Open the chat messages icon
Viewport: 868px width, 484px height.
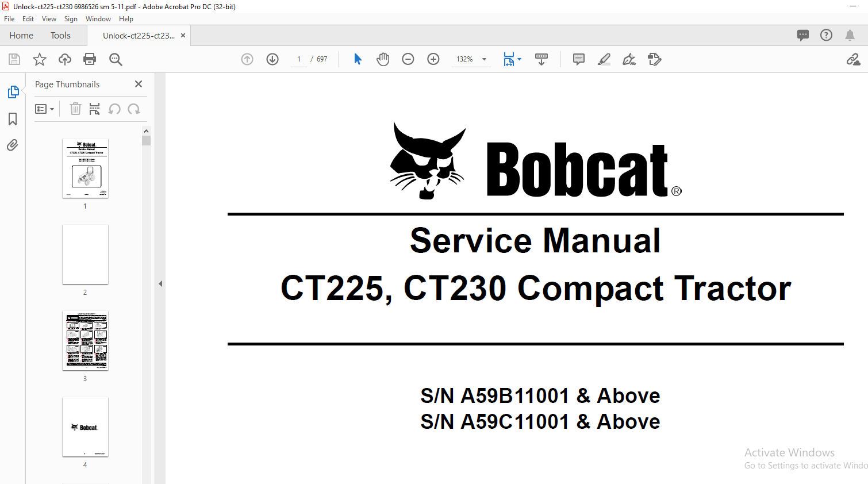point(803,35)
